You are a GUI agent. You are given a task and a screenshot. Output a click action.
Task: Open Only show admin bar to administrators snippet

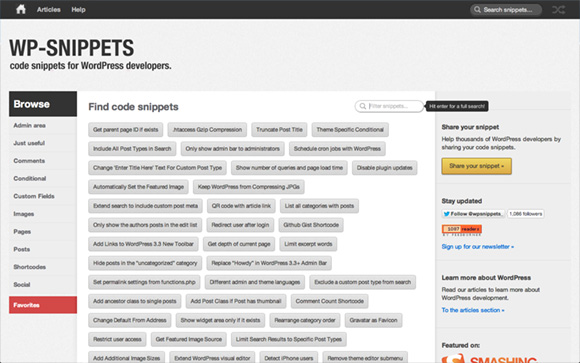coord(233,149)
